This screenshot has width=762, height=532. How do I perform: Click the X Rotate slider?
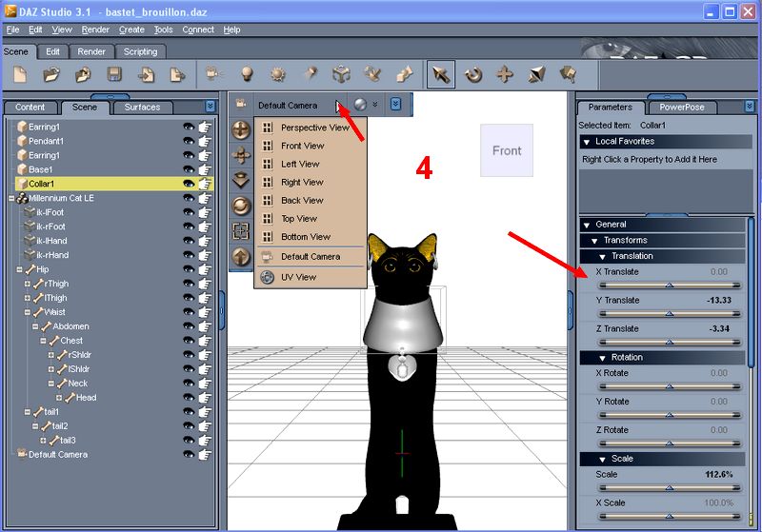pos(670,386)
